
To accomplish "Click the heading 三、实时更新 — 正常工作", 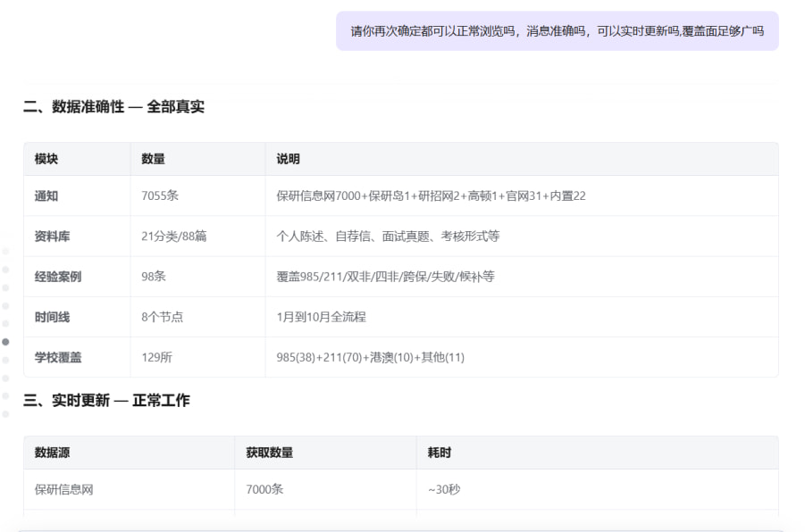I will tap(106, 401).
